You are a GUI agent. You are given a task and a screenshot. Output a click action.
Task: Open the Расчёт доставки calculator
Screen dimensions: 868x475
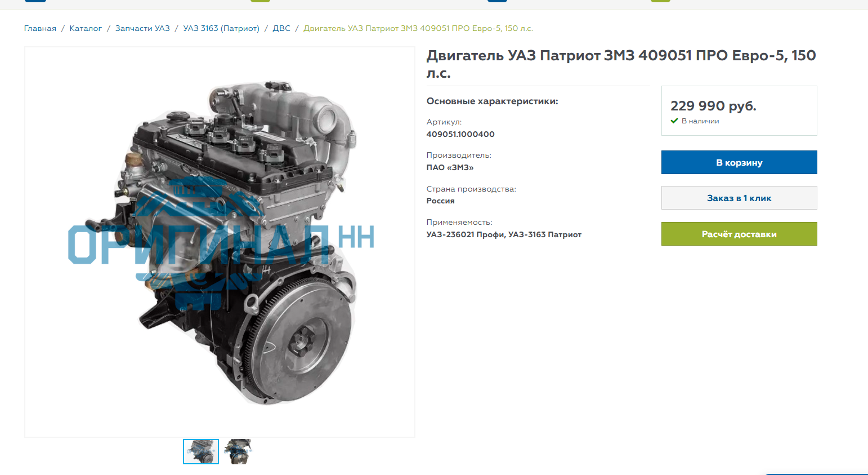pyautogui.click(x=739, y=234)
